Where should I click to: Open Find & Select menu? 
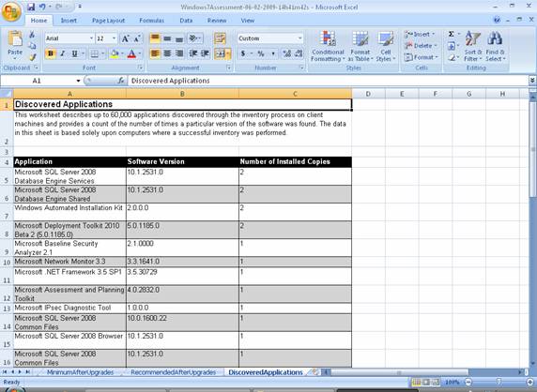point(495,47)
